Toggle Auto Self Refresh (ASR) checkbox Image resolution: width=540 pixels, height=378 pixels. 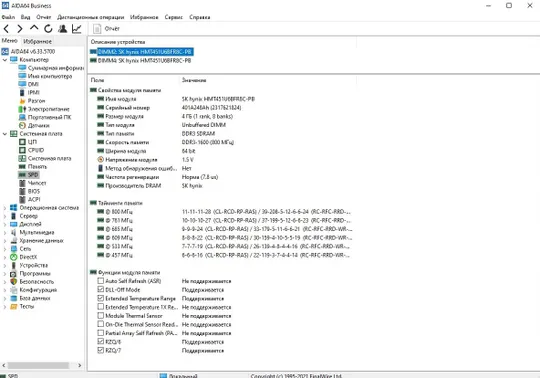click(101, 281)
